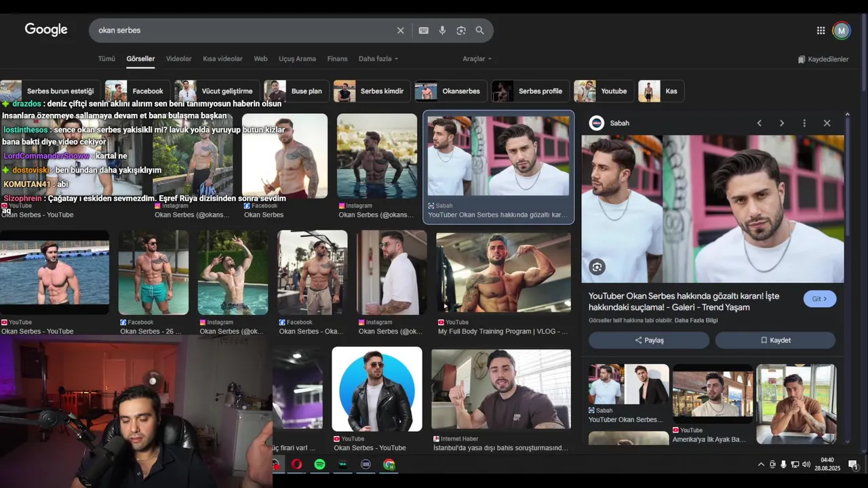Open the Google account avatar
This screenshot has width=868, height=488.
[842, 30]
